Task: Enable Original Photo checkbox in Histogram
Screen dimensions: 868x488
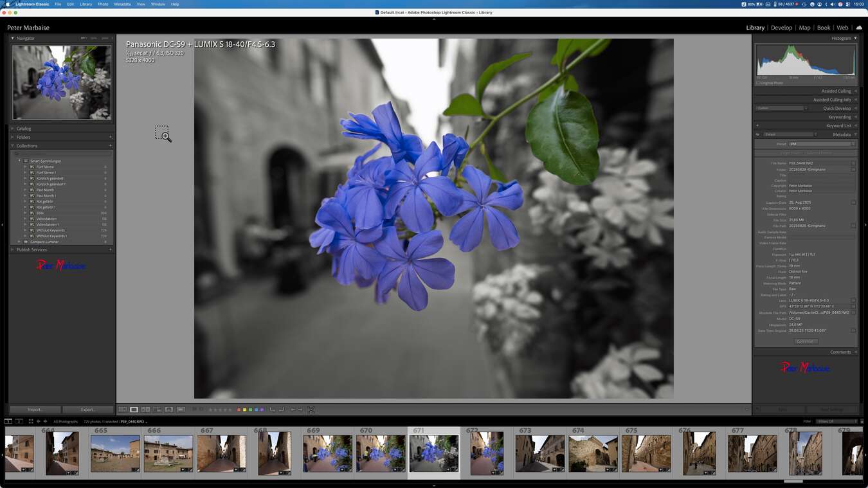Action: click(759, 83)
